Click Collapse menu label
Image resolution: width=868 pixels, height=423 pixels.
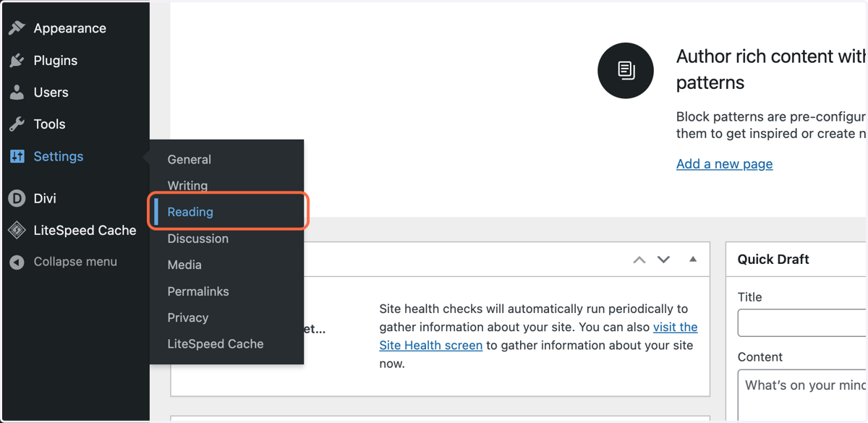pyautogui.click(x=75, y=262)
